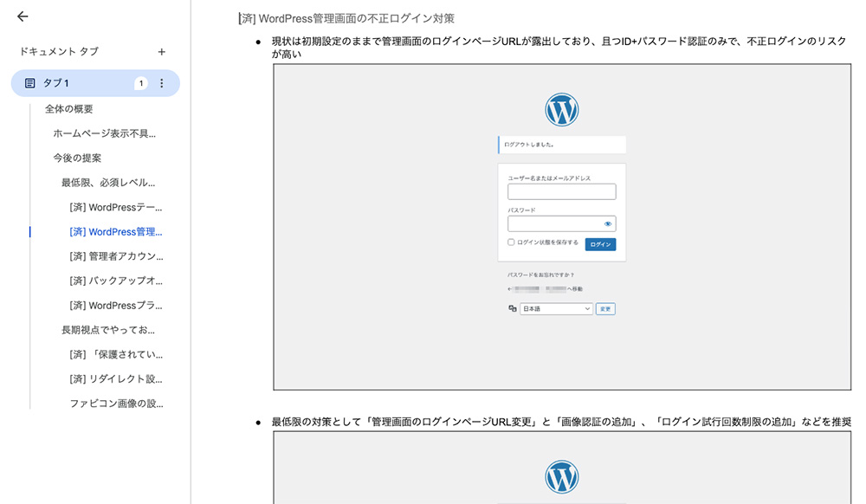Add a new document tab with the plus icon
This screenshot has height=504, width=866.
click(x=161, y=52)
